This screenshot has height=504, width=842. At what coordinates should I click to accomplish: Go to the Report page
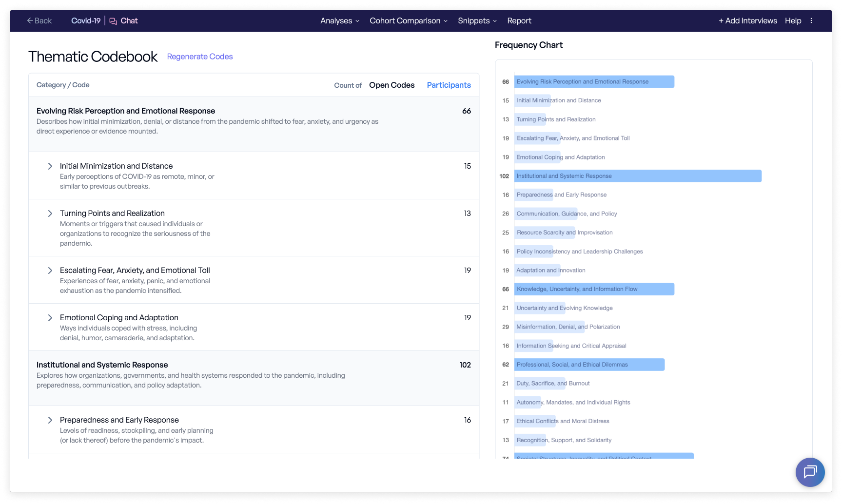point(519,20)
